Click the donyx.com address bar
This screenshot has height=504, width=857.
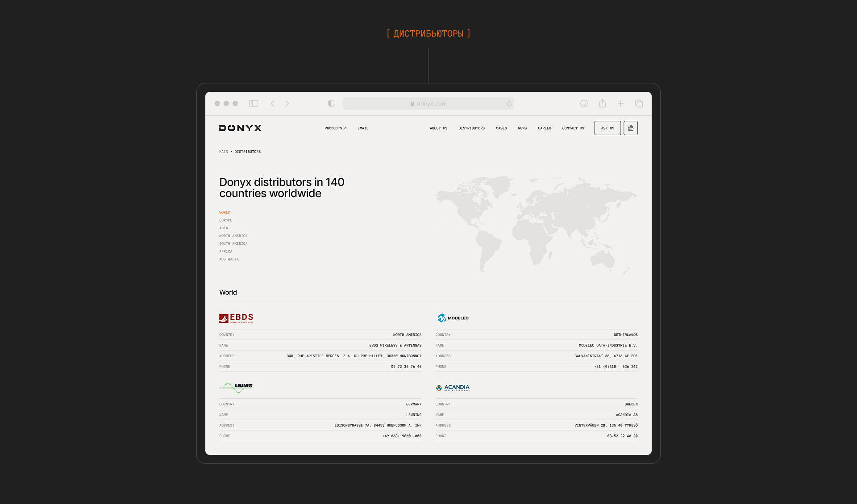coord(428,103)
